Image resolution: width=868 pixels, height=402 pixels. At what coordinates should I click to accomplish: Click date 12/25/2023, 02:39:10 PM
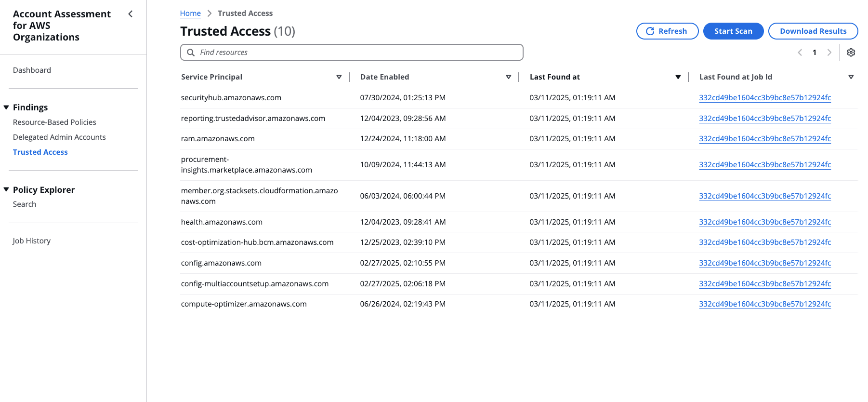(403, 242)
